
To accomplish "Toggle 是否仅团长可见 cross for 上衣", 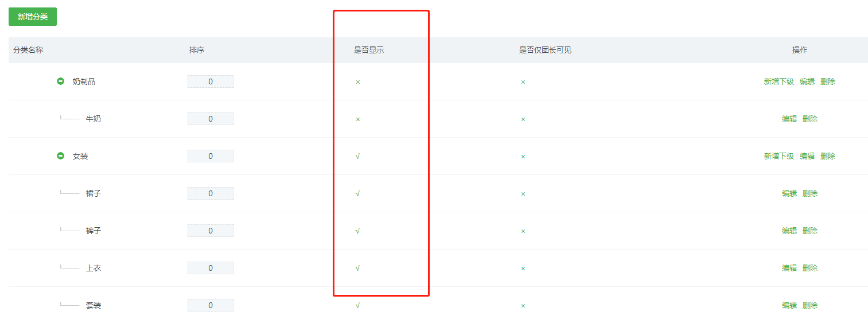I will (523, 268).
